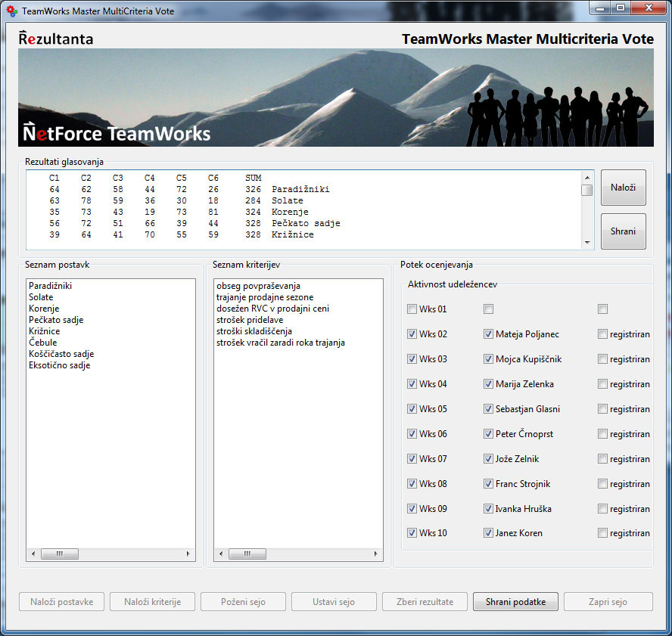672x636 pixels.
Task: Select Križnice in Seznam postavk list
Action: [x=44, y=331]
